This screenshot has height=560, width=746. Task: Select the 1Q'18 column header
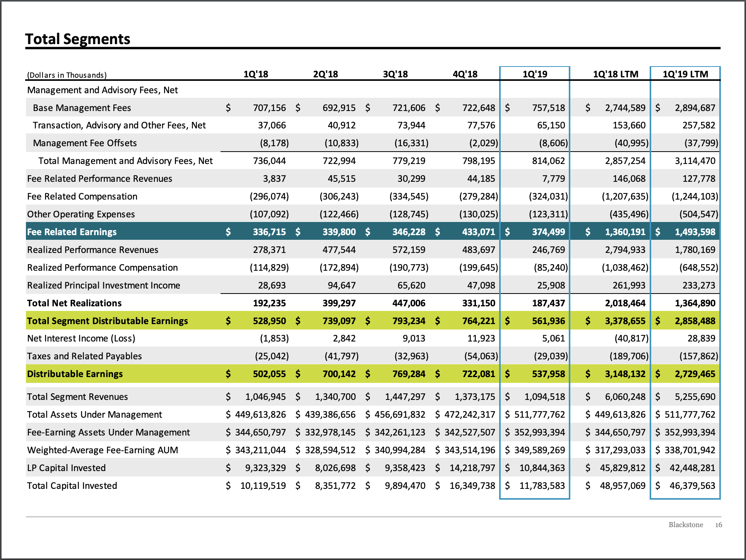click(256, 74)
